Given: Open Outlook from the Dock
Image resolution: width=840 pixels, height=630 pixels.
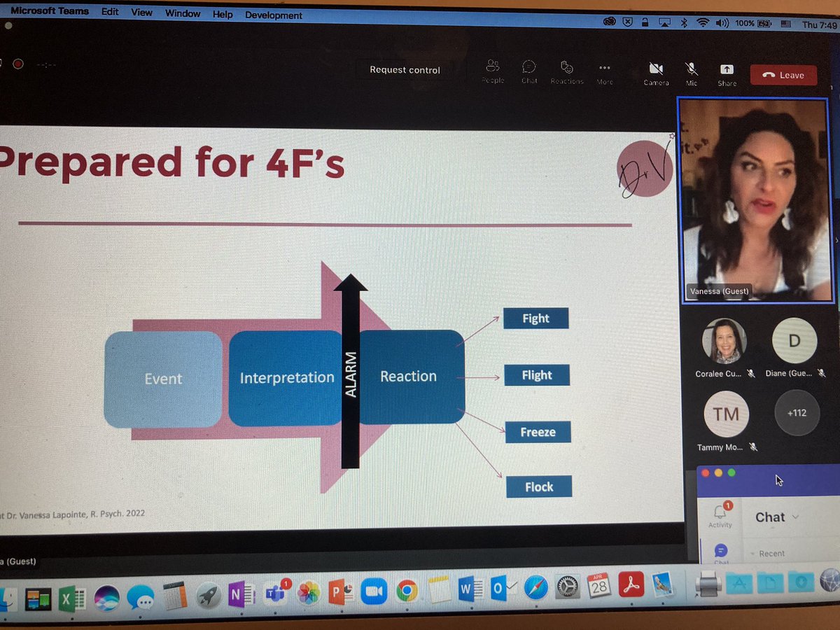Looking at the screenshot, I should [x=502, y=589].
